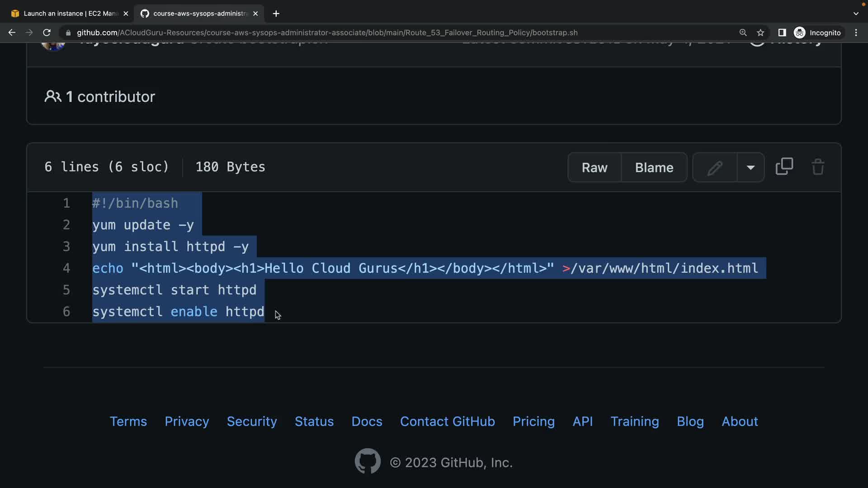
Task: View the Raw file
Action: 594,168
